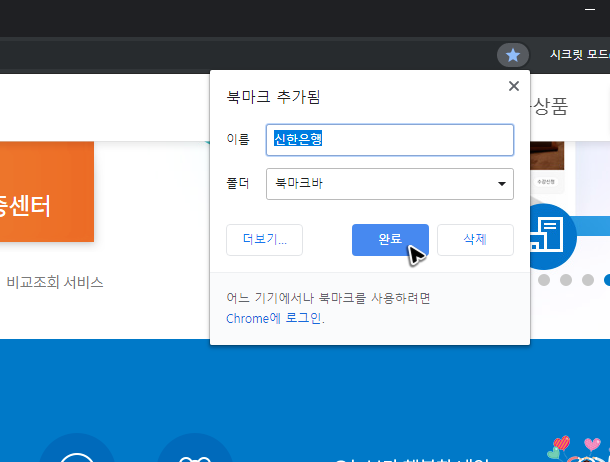Viewport: 610px width, 462px height.
Task: Minimize the browser window
Action: (x=590, y=9)
